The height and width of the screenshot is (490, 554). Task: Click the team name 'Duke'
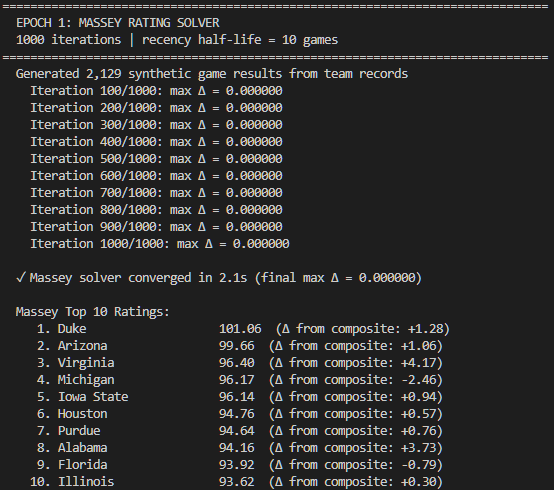click(x=72, y=329)
